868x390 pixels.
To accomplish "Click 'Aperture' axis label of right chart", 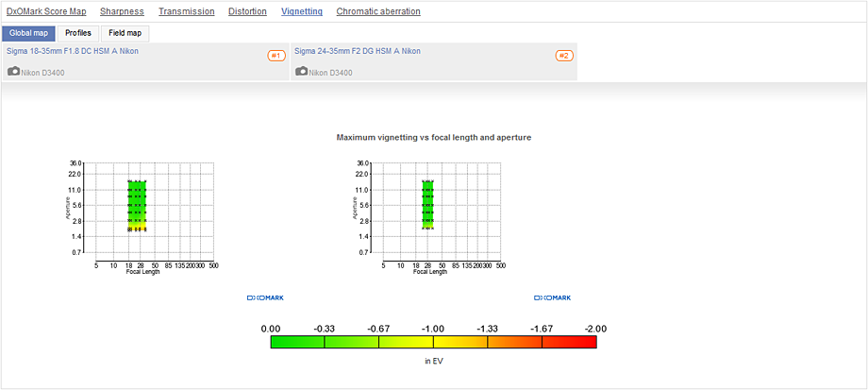I will pyautogui.click(x=356, y=209).
